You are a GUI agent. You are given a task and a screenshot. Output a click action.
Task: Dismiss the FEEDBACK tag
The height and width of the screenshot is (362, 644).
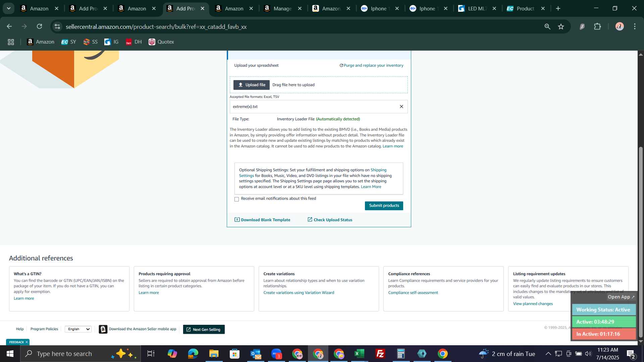point(26,342)
